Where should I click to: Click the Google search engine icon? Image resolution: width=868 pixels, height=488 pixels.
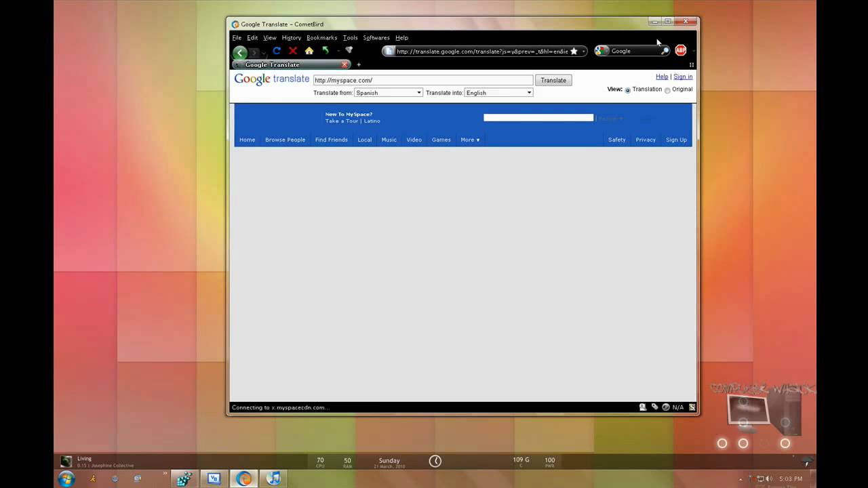(600, 51)
